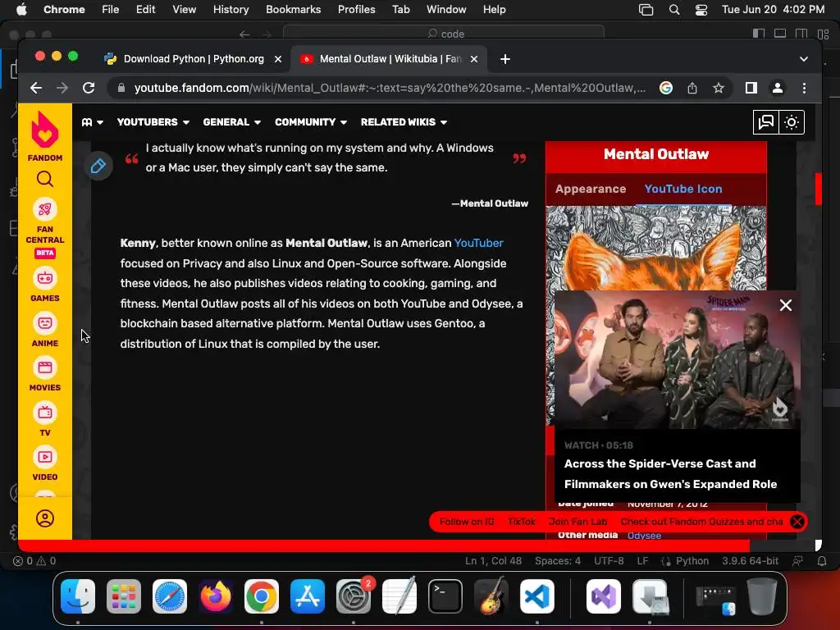Select the Appearance infobox tab
The width and height of the screenshot is (840, 630).
tap(591, 189)
